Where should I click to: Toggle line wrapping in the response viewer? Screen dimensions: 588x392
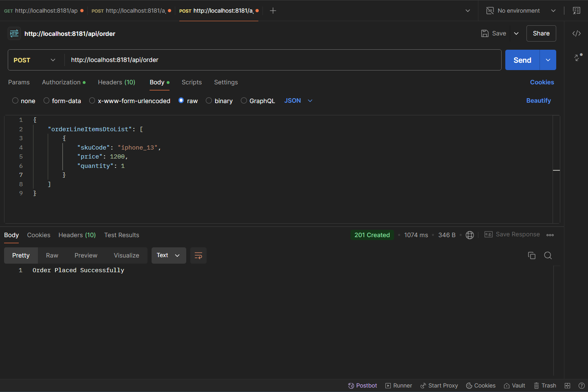click(198, 255)
